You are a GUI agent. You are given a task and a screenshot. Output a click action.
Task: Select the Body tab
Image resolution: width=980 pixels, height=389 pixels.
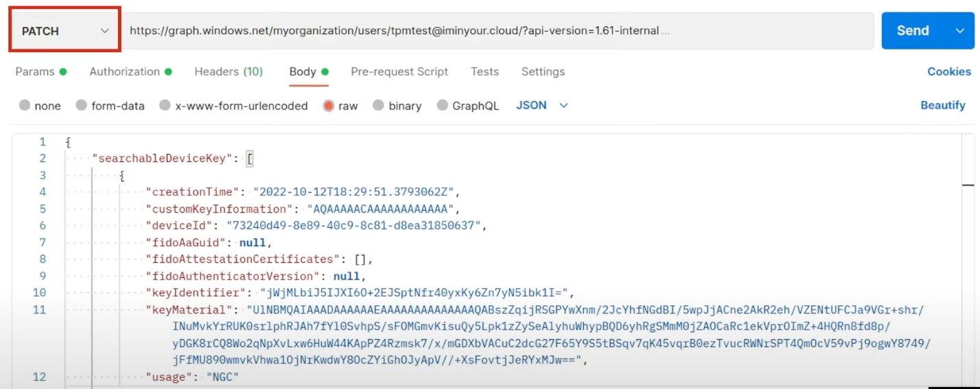[303, 71]
